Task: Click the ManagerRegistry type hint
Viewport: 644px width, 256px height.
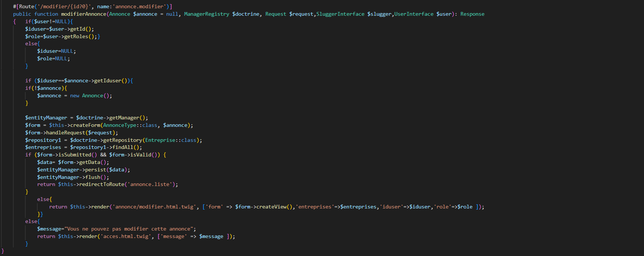Action: pos(206,14)
